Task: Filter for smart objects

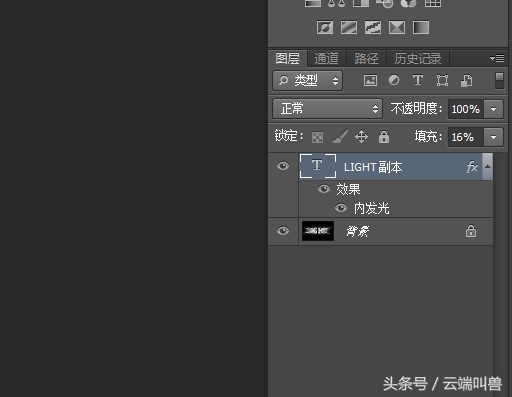Action: pyautogui.click(x=466, y=81)
